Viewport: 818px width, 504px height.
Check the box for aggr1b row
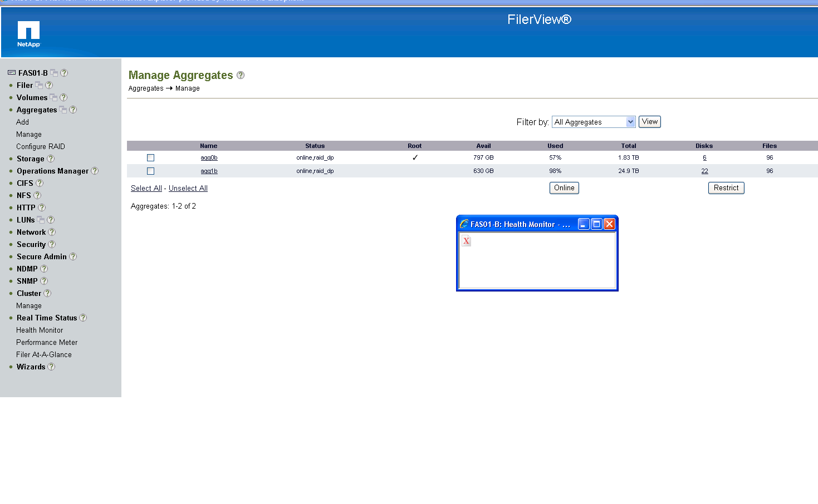point(150,171)
